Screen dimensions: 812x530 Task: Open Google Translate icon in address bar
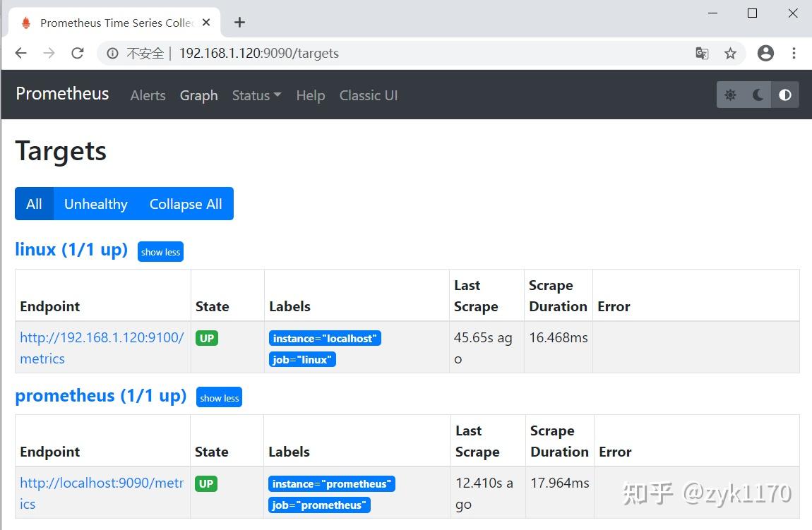click(701, 53)
